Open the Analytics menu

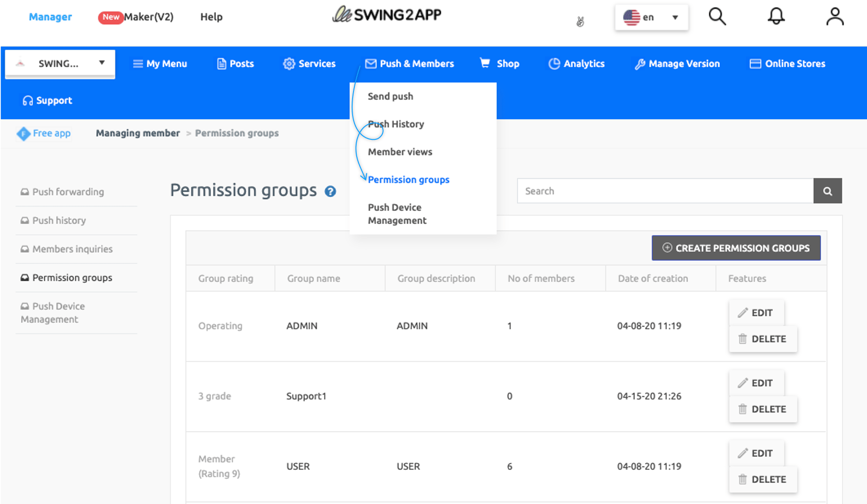click(x=577, y=64)
